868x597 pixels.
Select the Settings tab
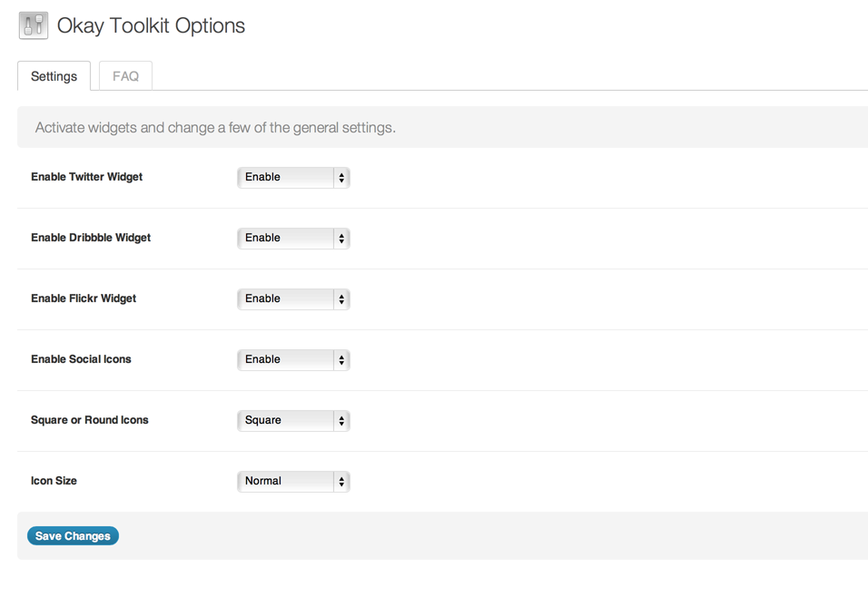click(54, 76)
